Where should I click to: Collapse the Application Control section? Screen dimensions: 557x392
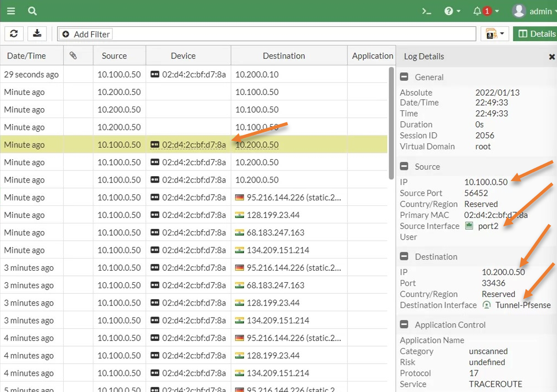[x=404, y=324]
